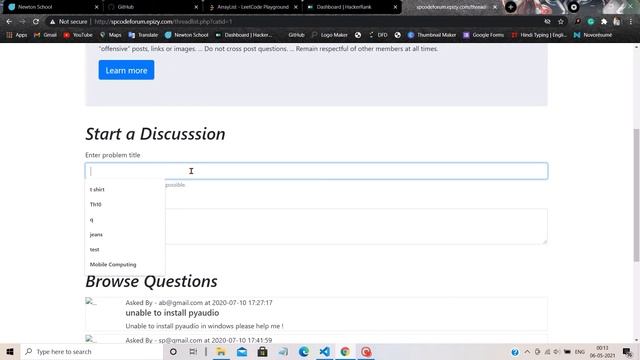Open the 'unable to install pyaudio' question
The width and height of the screenshot is (640, 360).
coord(172,313)
